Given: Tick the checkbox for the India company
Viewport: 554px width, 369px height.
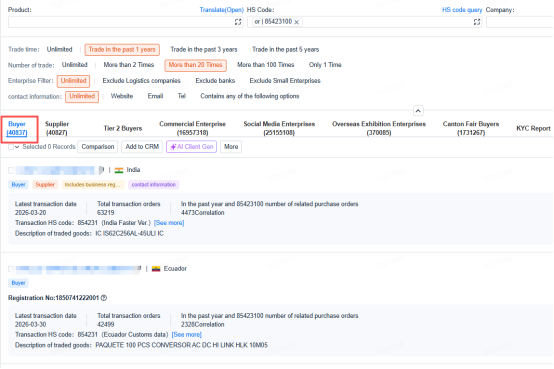Looking at the screenshot, I should (11, 170).
